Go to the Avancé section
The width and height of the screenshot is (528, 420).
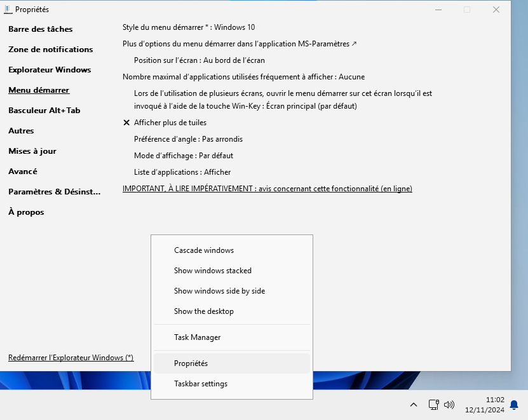[23, 172]
